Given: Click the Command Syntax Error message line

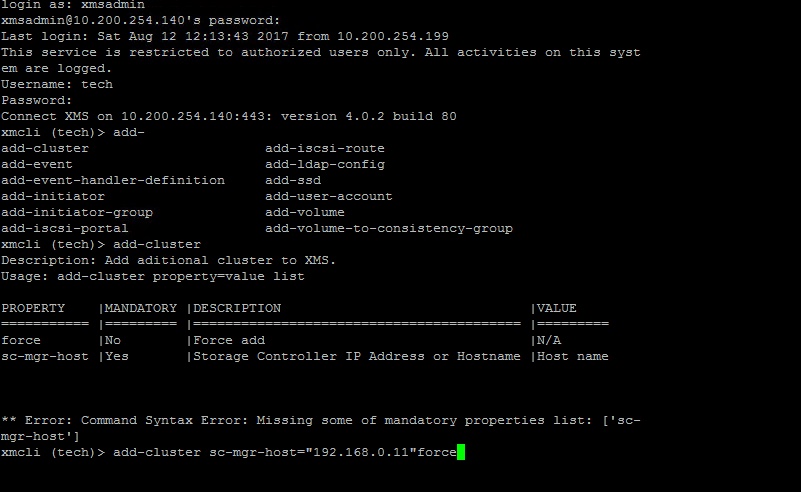Looking at the screenshot, I should pyautogui.click(x=320, y=420).
